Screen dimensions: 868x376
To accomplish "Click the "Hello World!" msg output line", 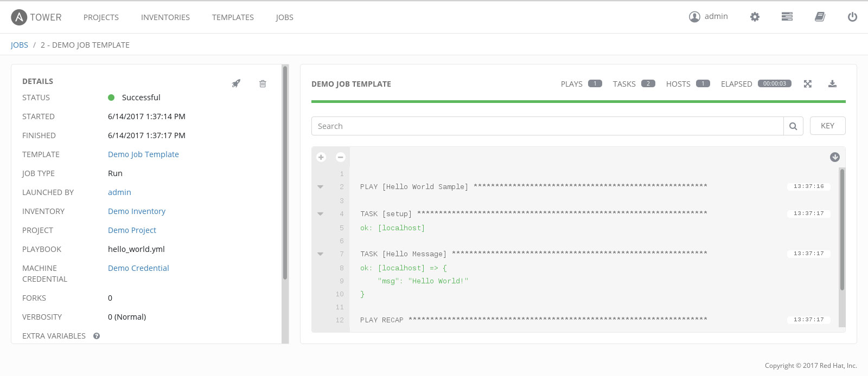I will 423,281.
